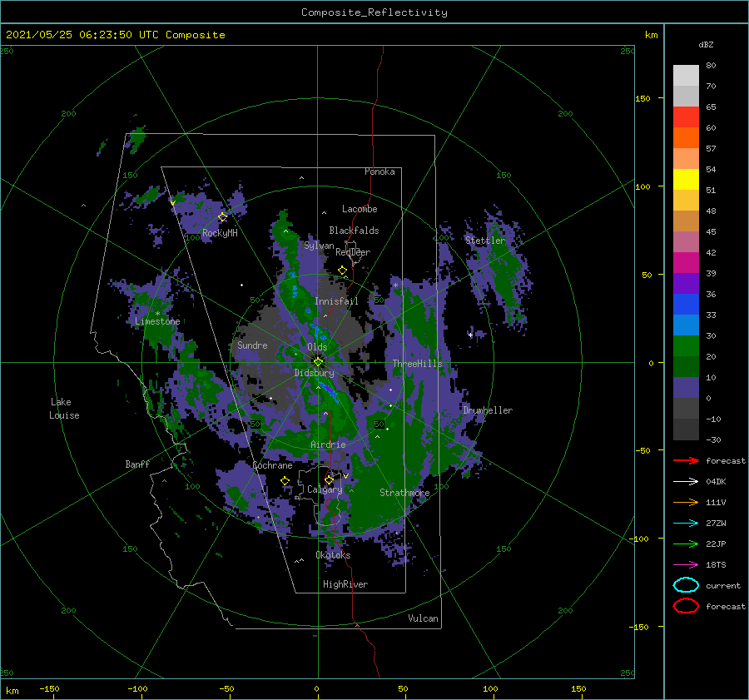The height and width of the screenshot is (700, 749).
Task: Click the Banff label
Action: click(x=137, y=464)
